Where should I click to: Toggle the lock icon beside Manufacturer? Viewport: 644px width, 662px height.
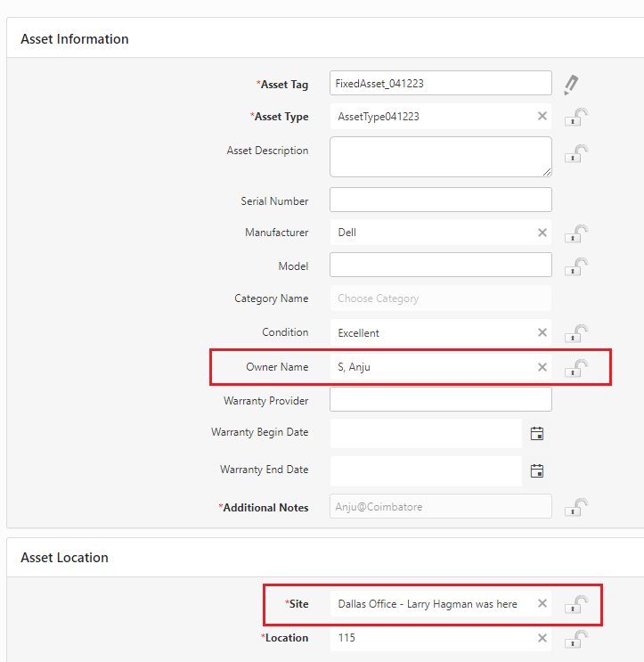(576, 233)
